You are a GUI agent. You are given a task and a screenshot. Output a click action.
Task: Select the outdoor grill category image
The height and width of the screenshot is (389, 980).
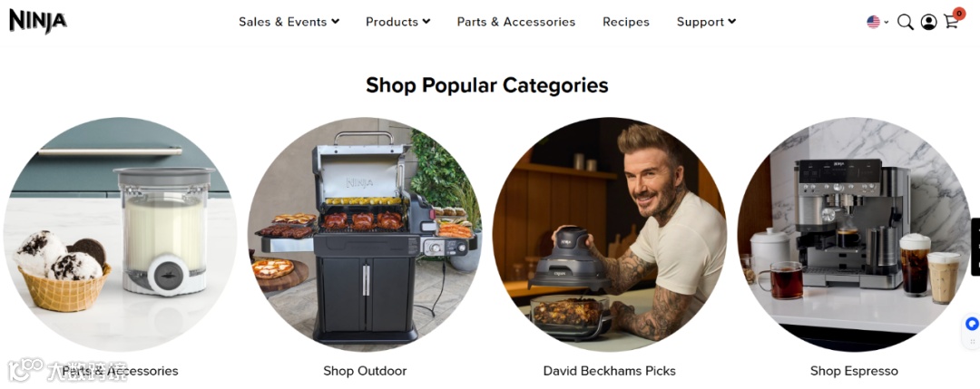(365, 234)
